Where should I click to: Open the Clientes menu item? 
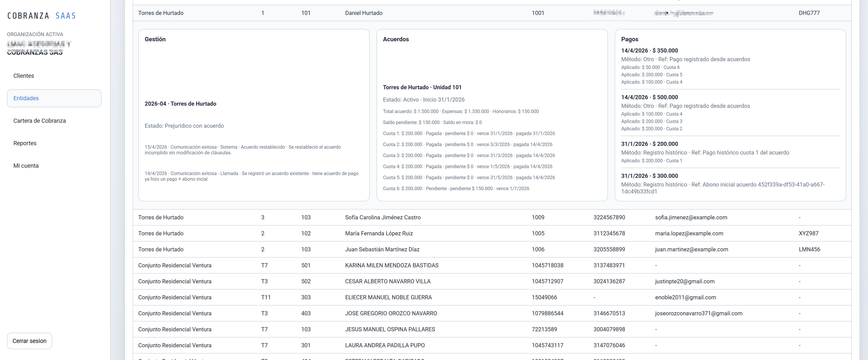(x=24, y=76)
